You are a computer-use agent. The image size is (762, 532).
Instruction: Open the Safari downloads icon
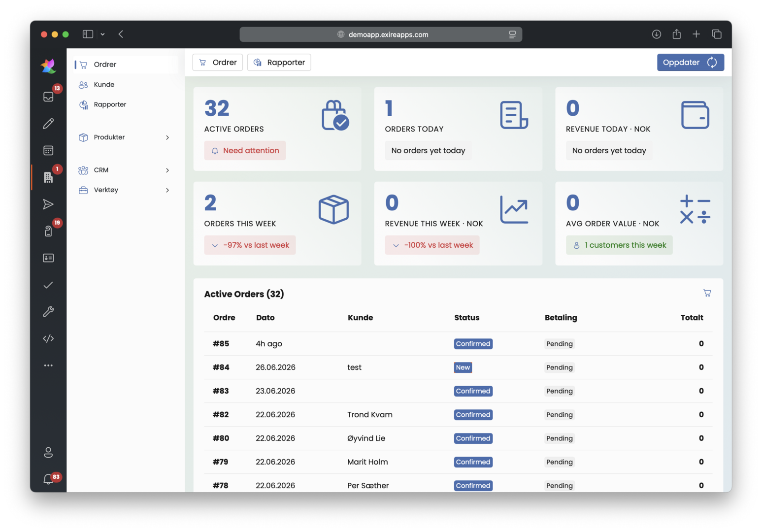(657, 34)
